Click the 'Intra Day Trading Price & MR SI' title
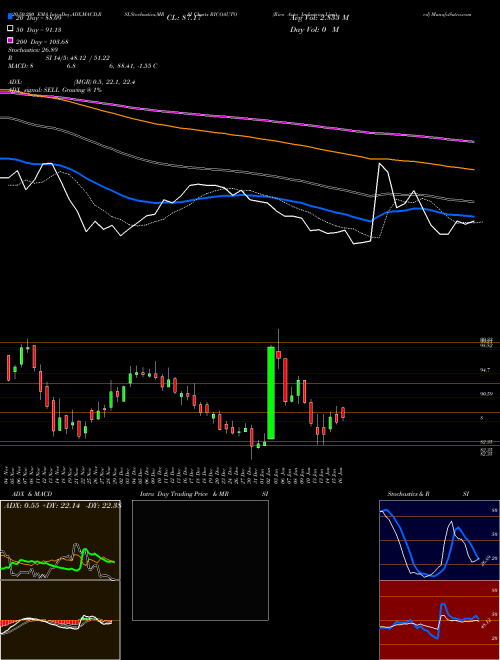The height and width of the screenshot is (660, 500). pos(204,494)
